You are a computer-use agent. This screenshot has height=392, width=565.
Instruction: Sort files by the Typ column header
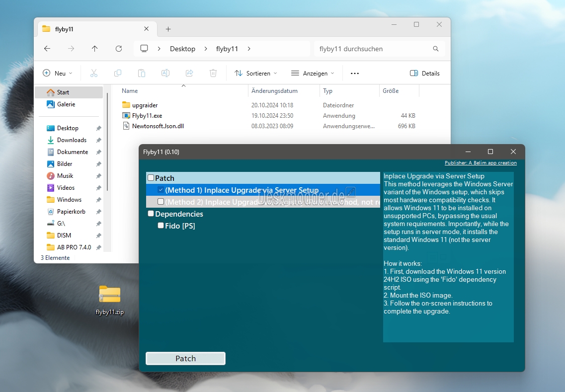[x=349, y=91]
